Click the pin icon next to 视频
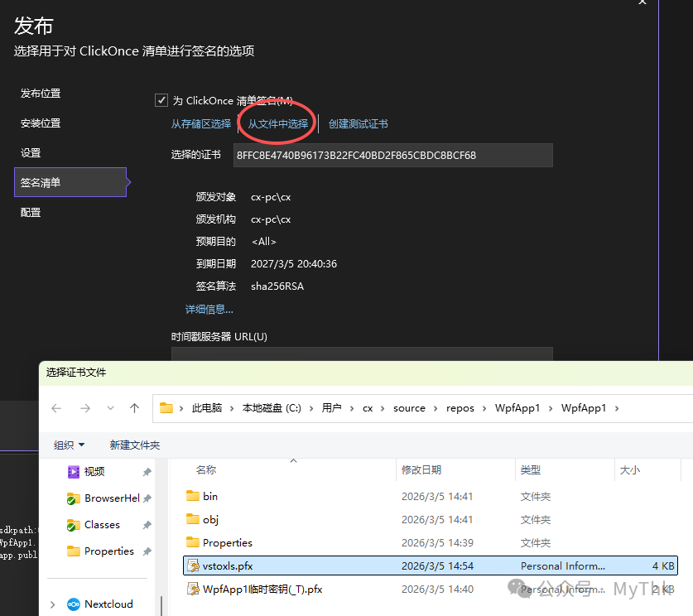This screenshot has width=693, height=616. (x=147, y=472)
